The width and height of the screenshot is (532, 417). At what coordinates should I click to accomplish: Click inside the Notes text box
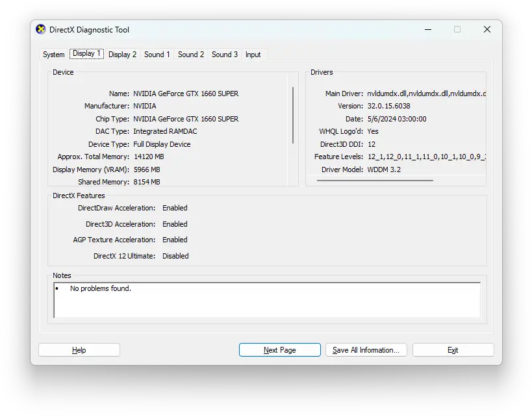(x=267, y=300)
